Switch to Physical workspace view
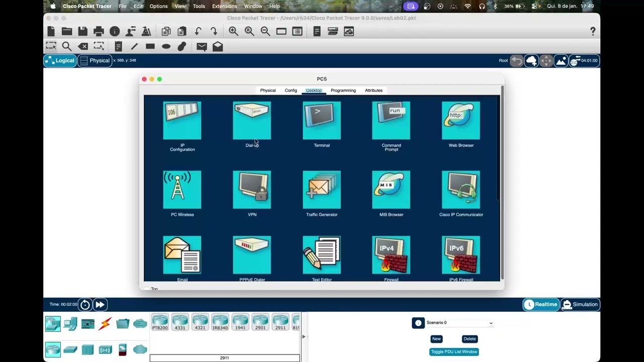The width and height of the screenshot is (644, 362). [95, 60]
